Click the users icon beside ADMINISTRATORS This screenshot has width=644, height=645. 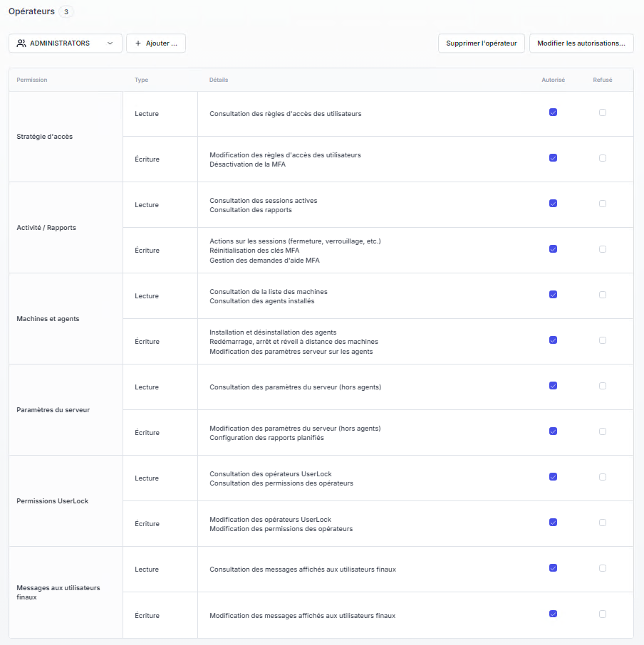21,43
